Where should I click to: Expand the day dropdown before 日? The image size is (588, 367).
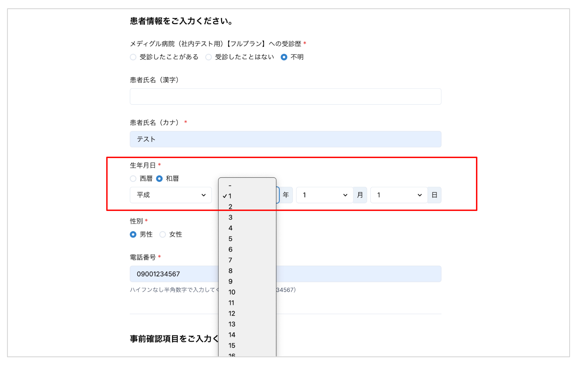399,195
